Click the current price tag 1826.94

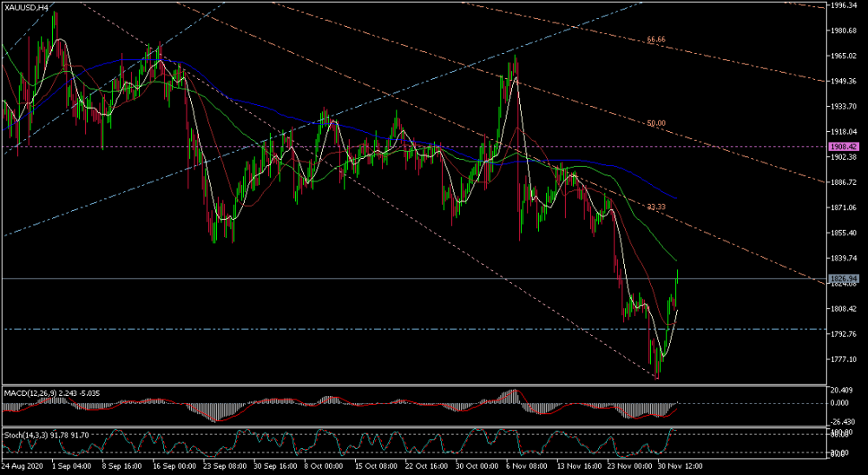(842, 278)
